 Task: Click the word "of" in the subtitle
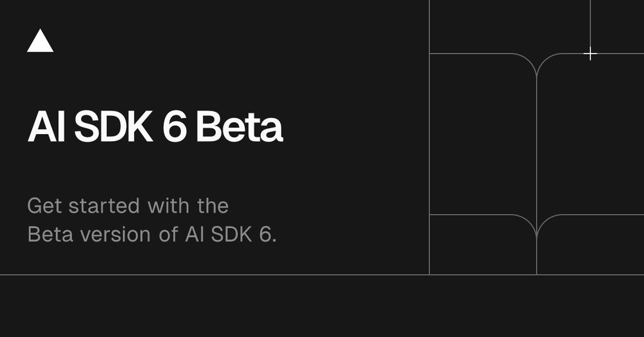[x=168, y=235]
